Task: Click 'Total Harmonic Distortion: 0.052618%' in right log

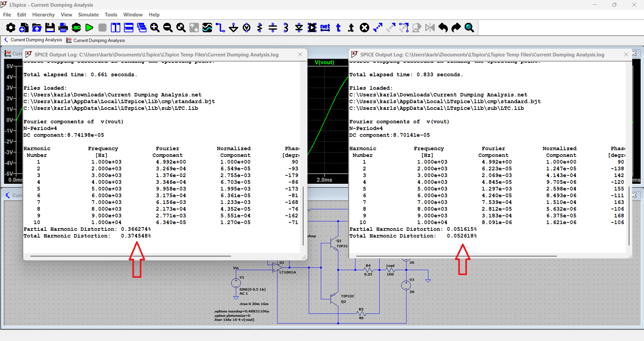Action: coord(413,236)
